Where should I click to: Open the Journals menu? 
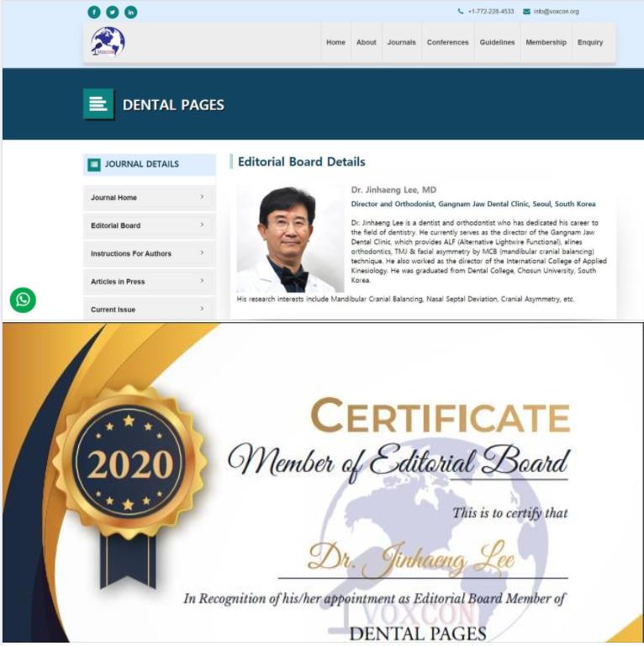[402, 42]
